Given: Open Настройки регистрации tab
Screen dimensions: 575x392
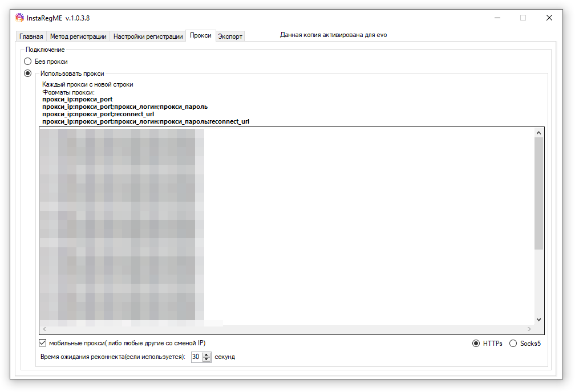Looking at the screenshot, I should coord(148,36).
